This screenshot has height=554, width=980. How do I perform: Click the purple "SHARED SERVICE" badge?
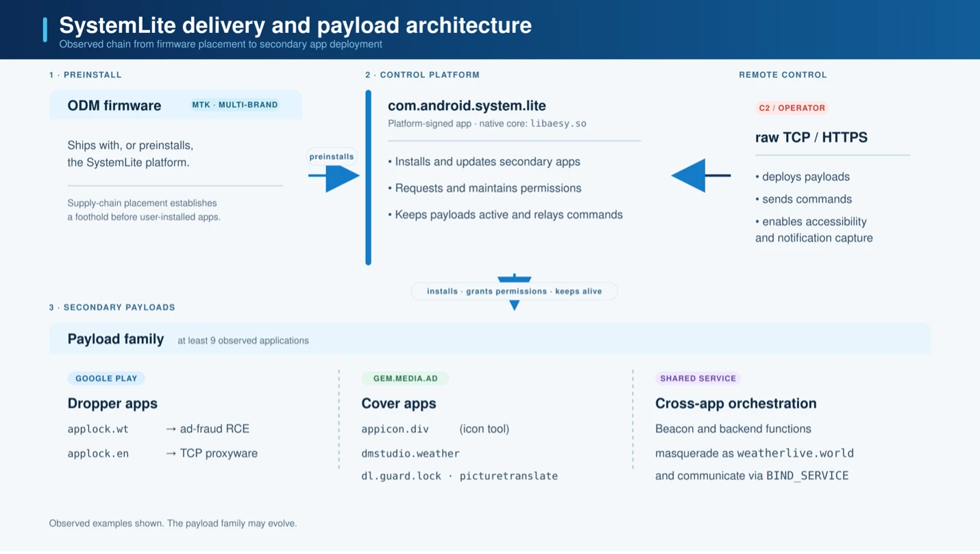click(698, 379)
